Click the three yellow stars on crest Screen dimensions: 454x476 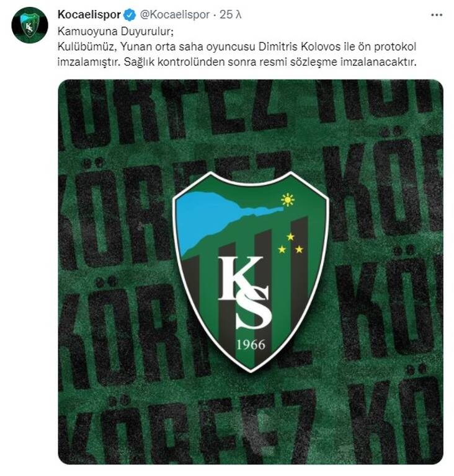pyautogui.click(x=290, y=243)
